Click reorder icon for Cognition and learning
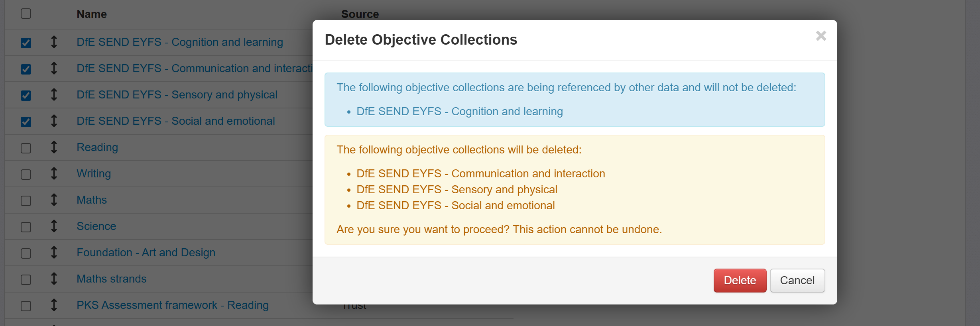This screenshot has width=980, height=326. 54,42
